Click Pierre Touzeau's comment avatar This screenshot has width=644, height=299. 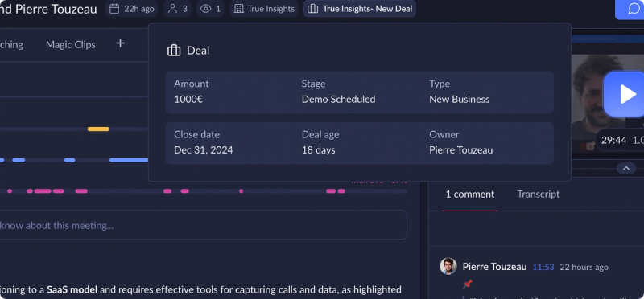tap(448, 266)
